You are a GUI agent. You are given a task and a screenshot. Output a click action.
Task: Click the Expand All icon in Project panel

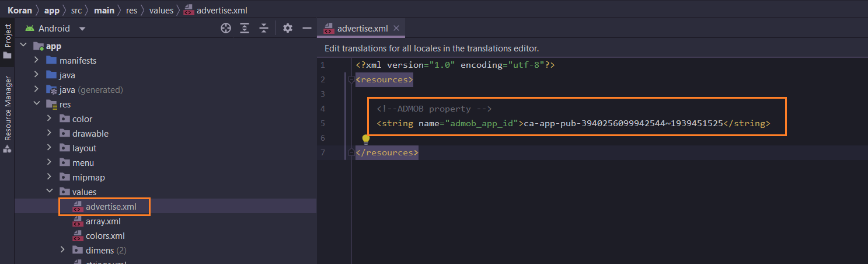pyautogui.click(x=245, y=28)
